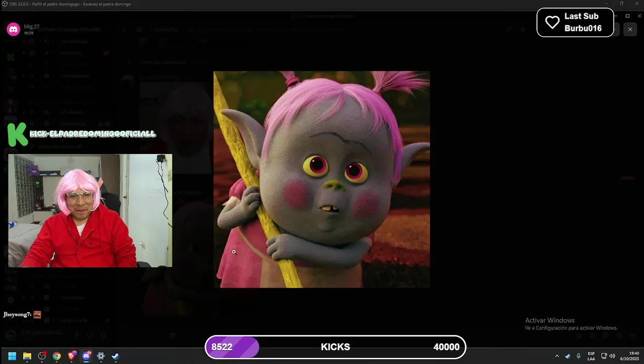644x364 pixels.
Task: Click the Discord logo beside bhg.27
Action: click(x=13, y=29)
